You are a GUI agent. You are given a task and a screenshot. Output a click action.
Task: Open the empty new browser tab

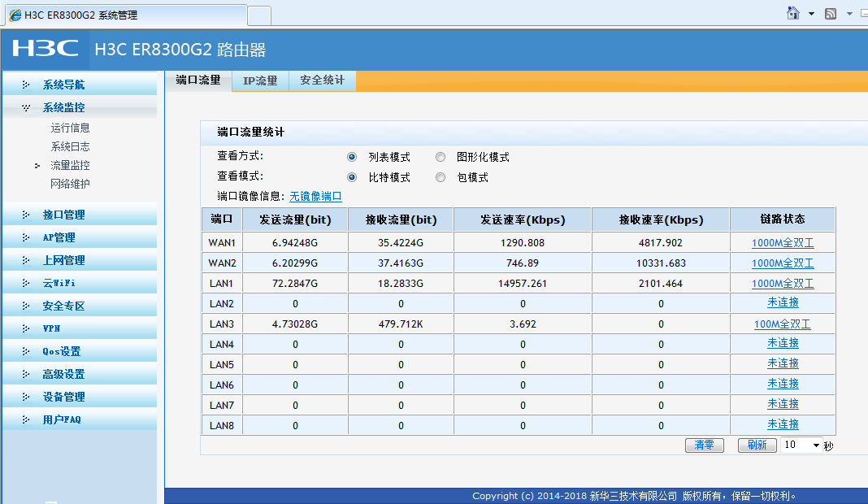(x=259, y=15)
